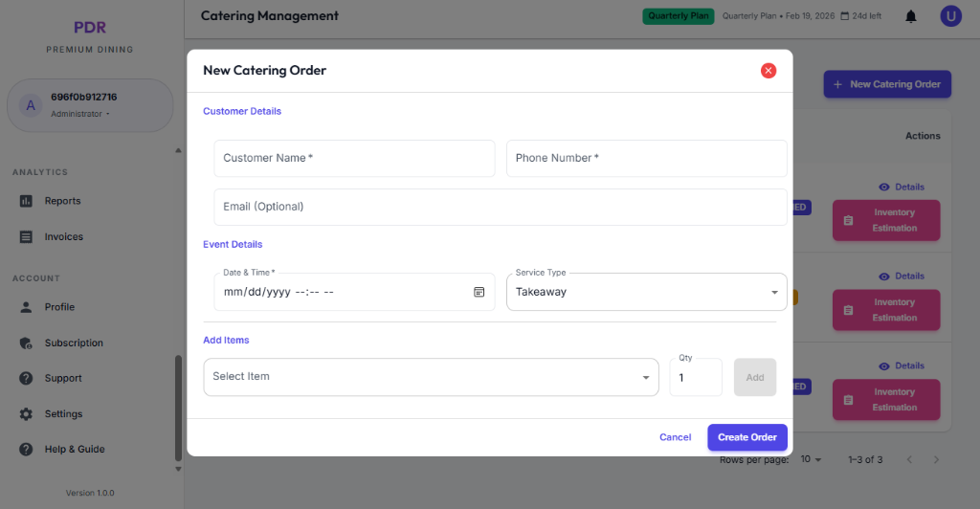Open the rows per page selector
The width and height of the screenshot is (980, 509).
click(x=811, y=460)
